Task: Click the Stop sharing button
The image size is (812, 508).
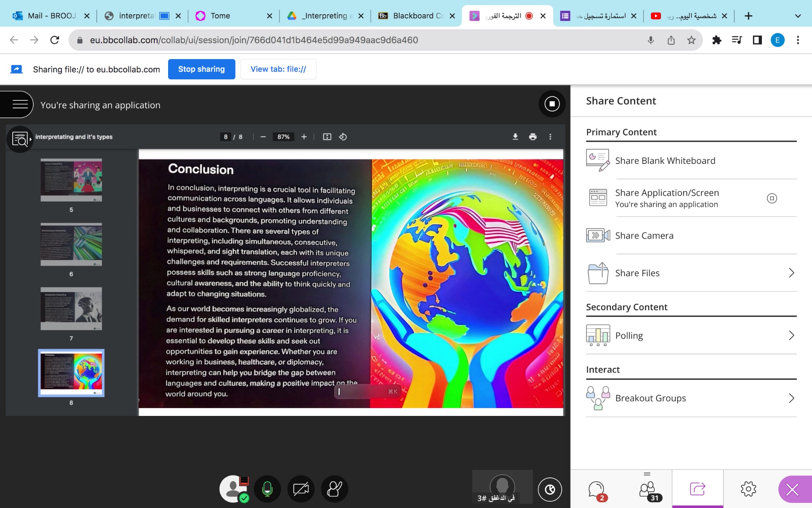Action: click(201, 69)
